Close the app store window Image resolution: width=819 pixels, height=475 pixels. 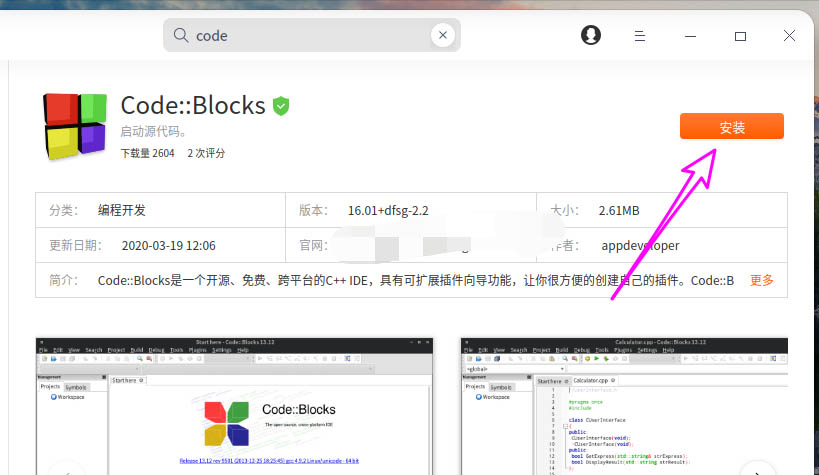(789, 36)
